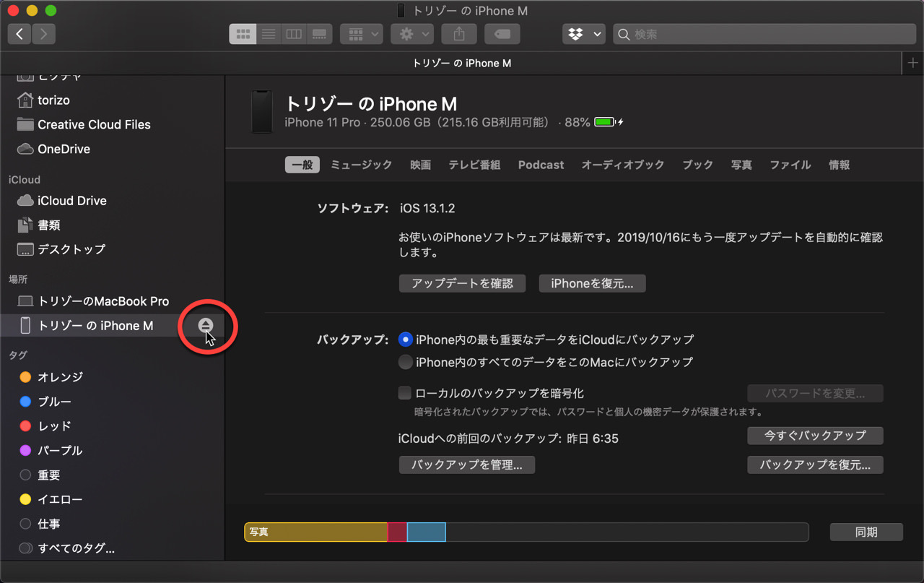Open the group-by arrangement dropdown
Screen dimensions: 924x583
(362, 34)
